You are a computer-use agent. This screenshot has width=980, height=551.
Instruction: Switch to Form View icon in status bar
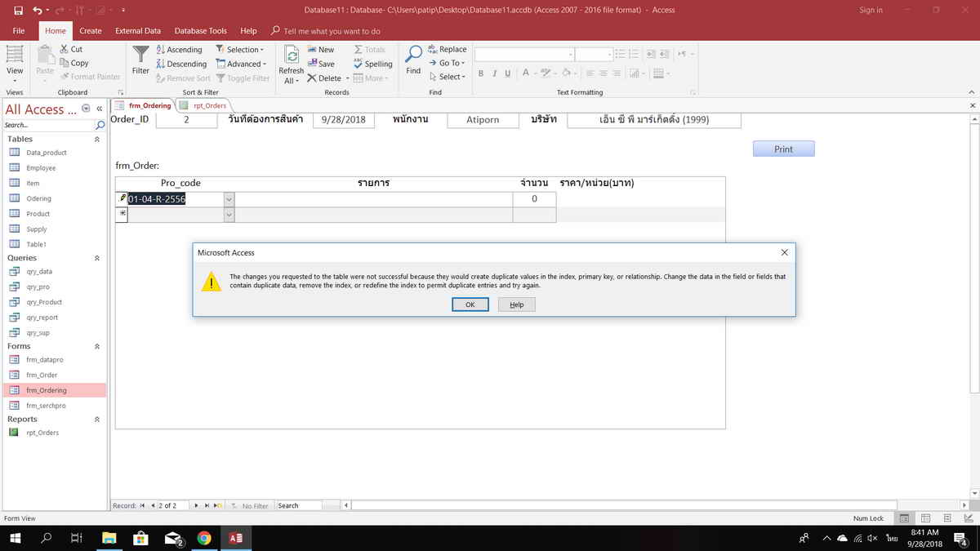pyautogui.click(x=905, y=518)
